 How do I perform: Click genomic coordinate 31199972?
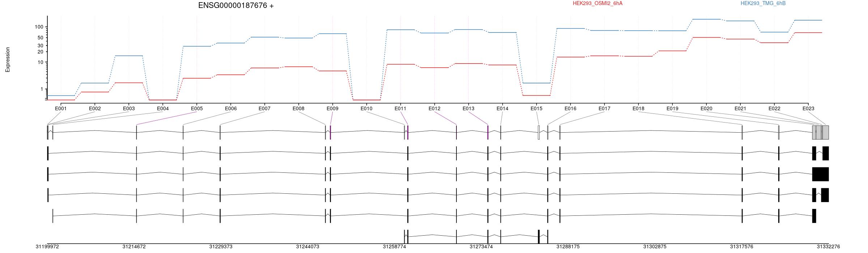(x=47, y=247)
